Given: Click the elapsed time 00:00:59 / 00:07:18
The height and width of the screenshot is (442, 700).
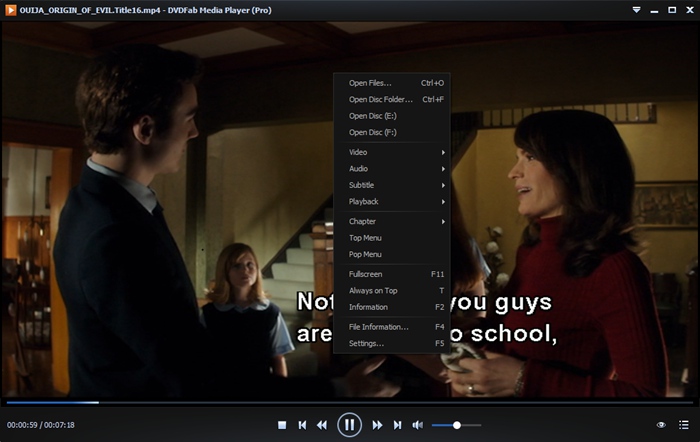Looking at the screenshot, I should click(x=41, y=425).
